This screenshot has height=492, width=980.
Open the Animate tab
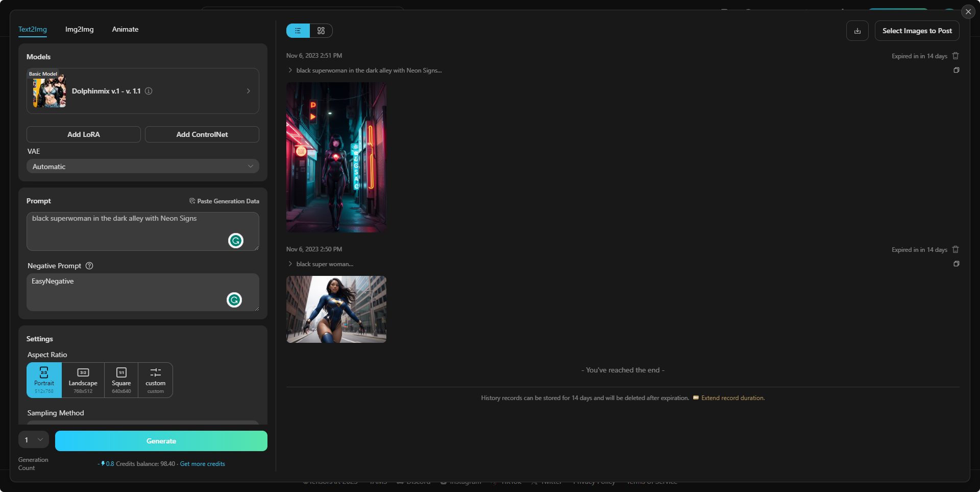125,29
